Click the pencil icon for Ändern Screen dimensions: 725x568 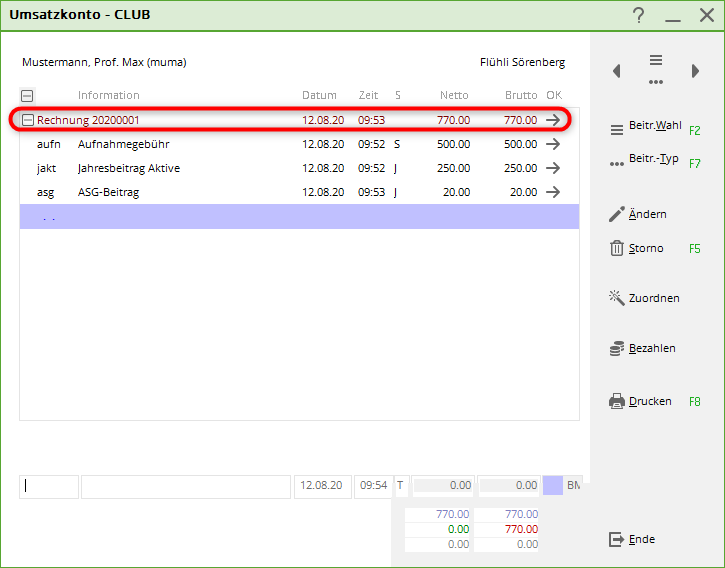click(x=617, y=215)
